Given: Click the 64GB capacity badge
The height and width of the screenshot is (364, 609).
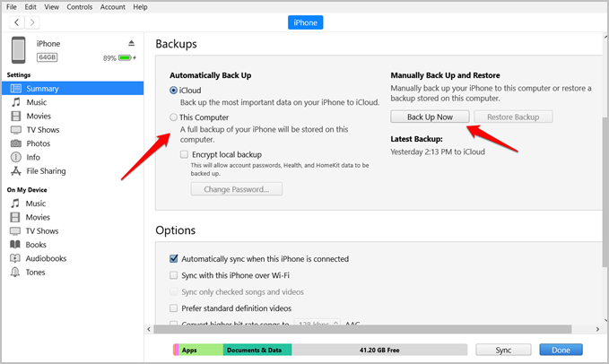Looking at the screenshot, I should [x=47, y=57].
